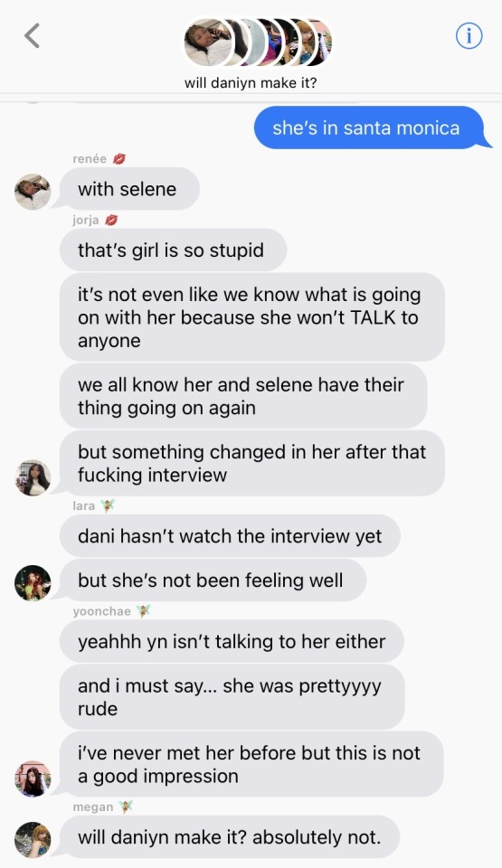
Task: Tap jorja's profile picture beside interview message
Action: (x=33, y=477)
